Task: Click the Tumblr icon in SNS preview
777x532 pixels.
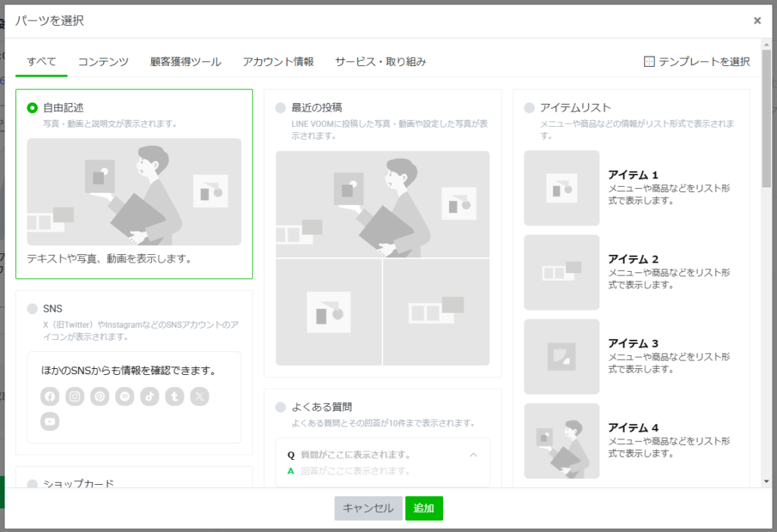Action: pos(175,396)
